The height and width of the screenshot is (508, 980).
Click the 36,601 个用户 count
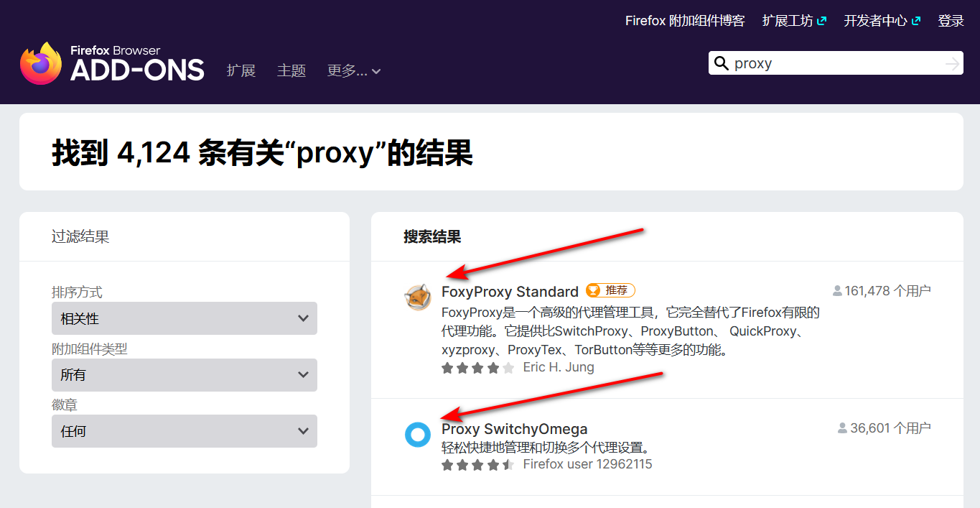[x=890, y=428]
